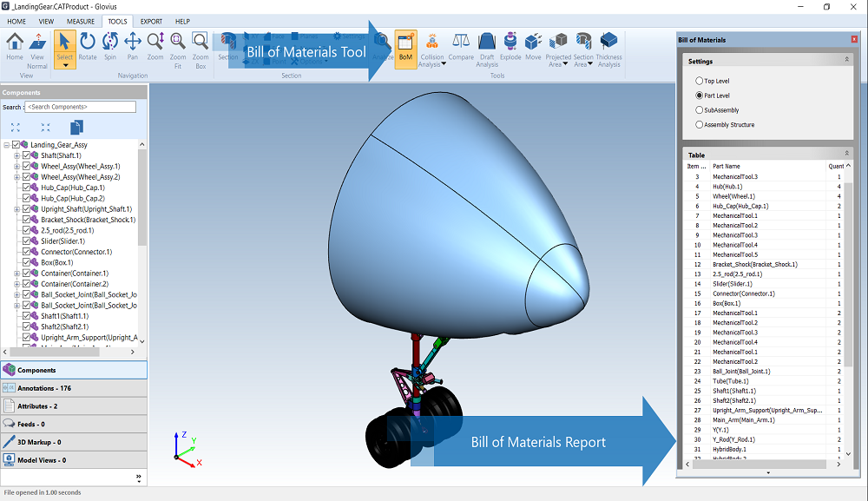
Task: Select the Top Level radio option
Action: (699, 81)
